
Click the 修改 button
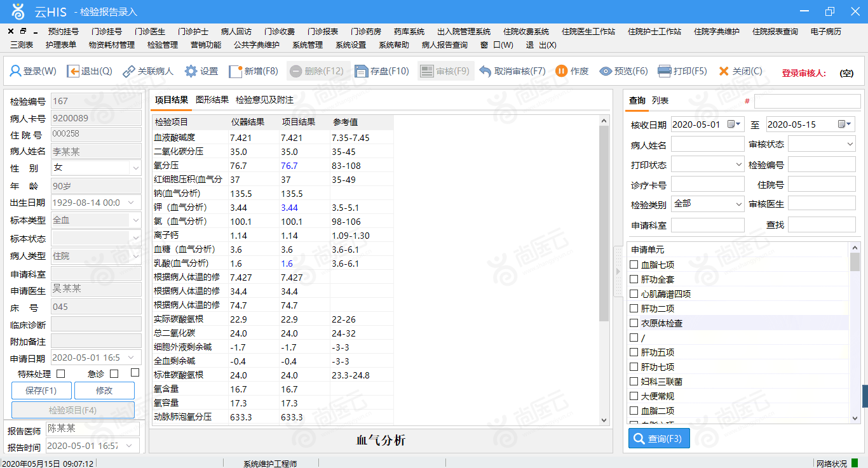tap(104, 391)
